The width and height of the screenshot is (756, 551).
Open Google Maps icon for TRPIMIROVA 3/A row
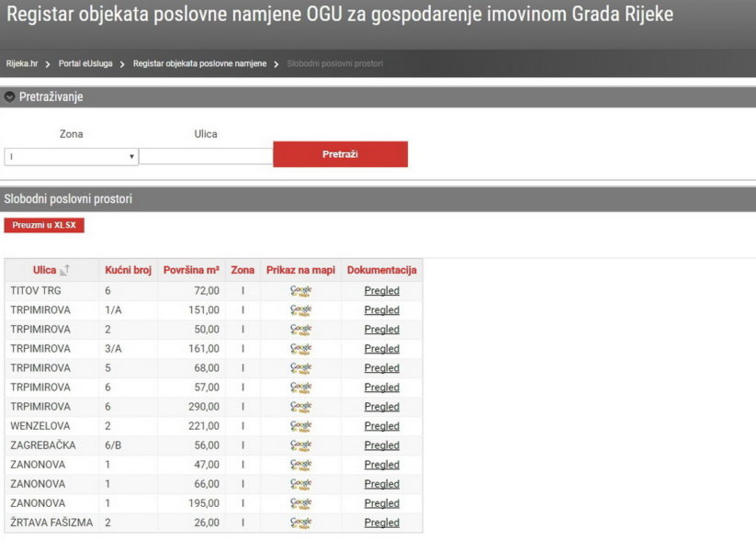point(300,348)
